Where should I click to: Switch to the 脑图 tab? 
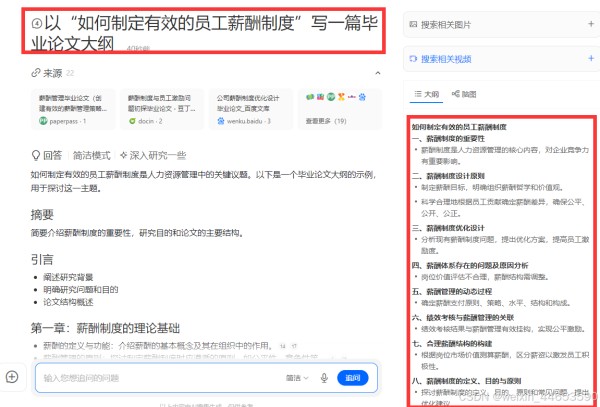[464, 94]
